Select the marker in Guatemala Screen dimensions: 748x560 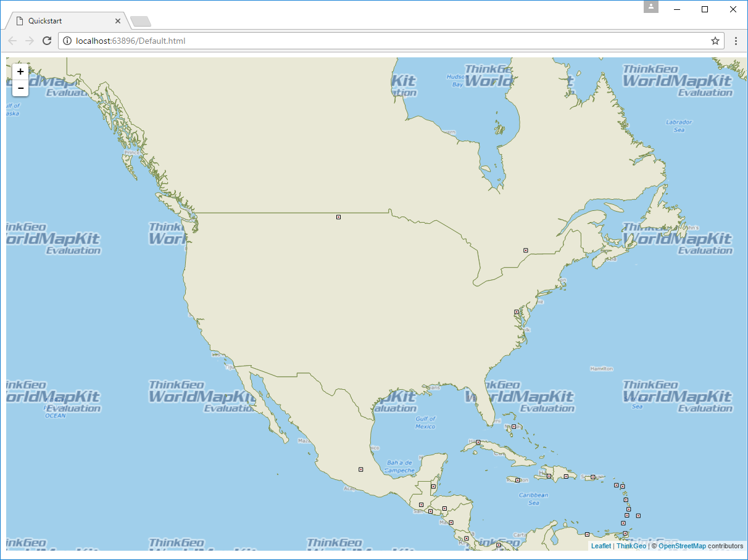pos(421,504)
